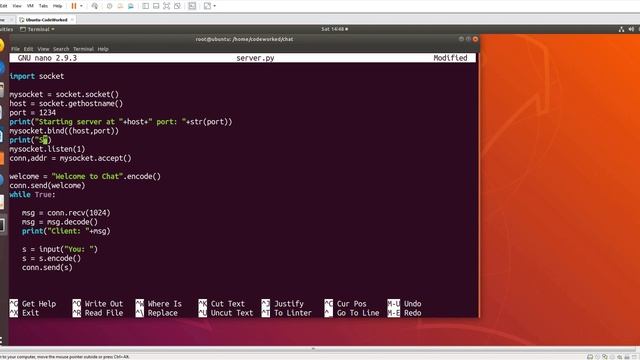The image size is (640, 360).
Task: Close the terminal window
Action: [475, 39]
